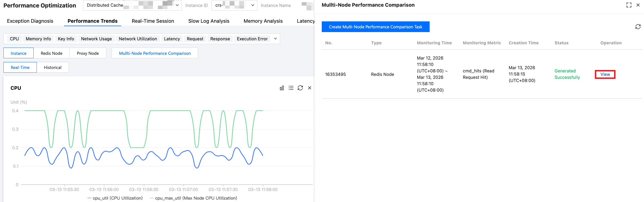Click Create Multi-Node Performance Comparison Task
644x202 pixels.
pyautogui.click(x=375, y=27)
